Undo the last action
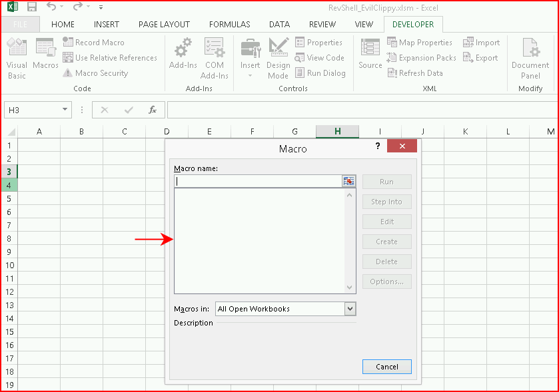 coord(51,7)
